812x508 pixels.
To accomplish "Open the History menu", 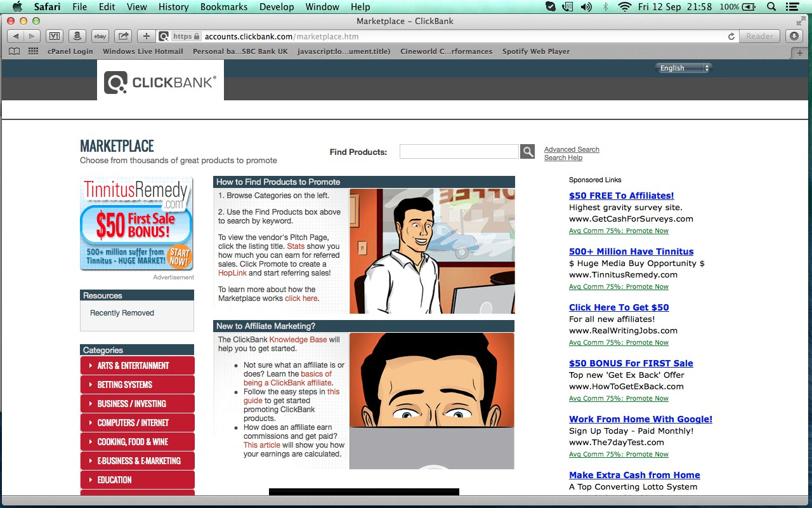I will coord(173,7).
